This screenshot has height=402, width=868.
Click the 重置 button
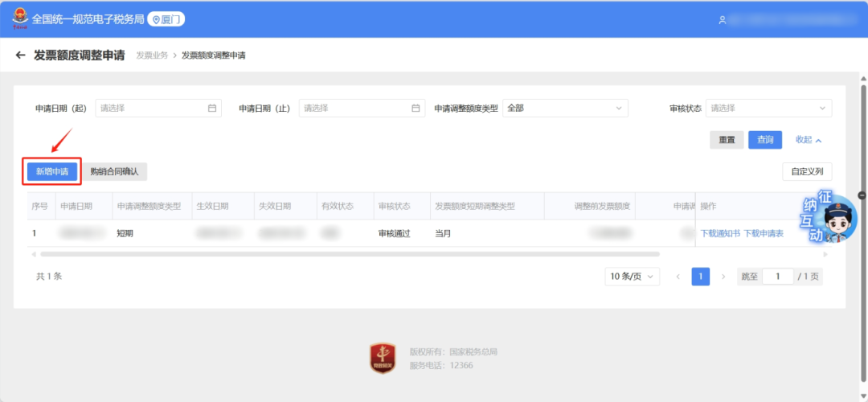727,140
